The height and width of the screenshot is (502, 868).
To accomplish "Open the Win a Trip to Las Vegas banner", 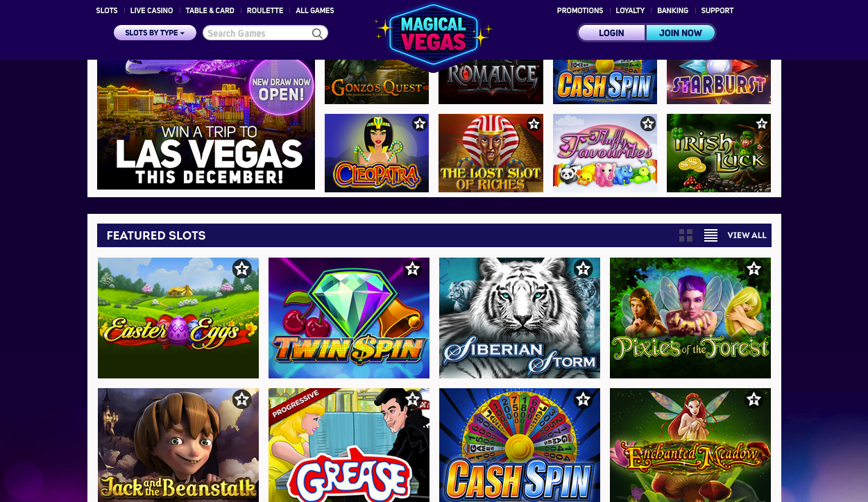I will point(206,124).
